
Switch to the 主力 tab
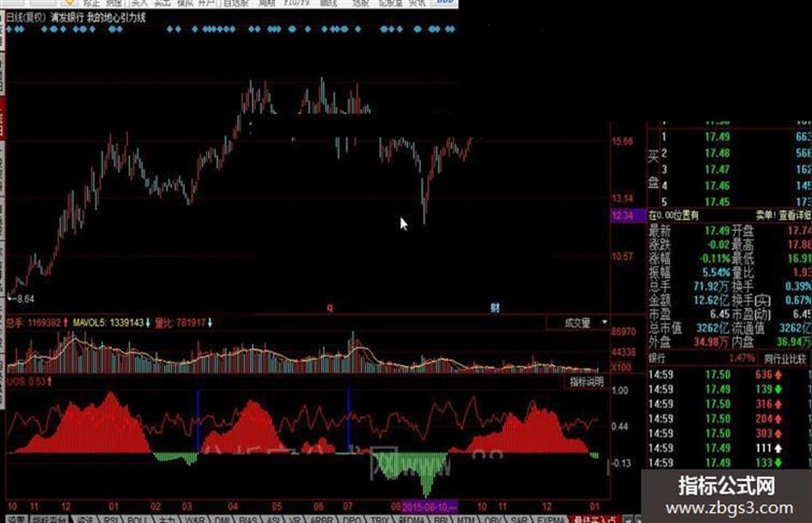click(x=166, y=519)
